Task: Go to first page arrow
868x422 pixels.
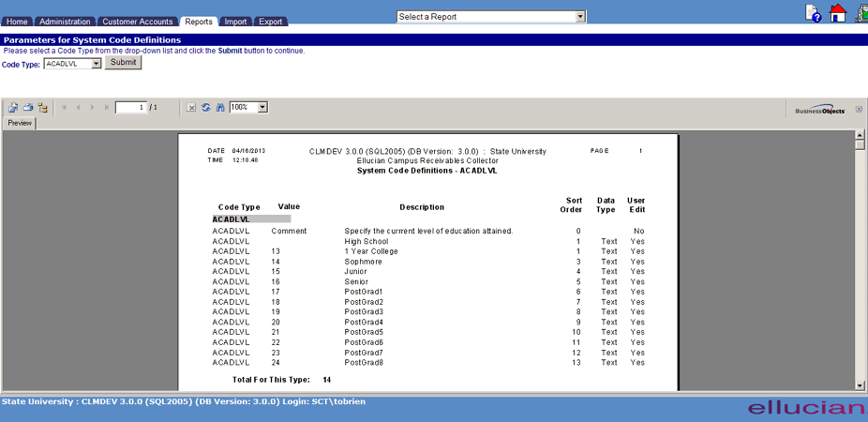Action: 64,108
